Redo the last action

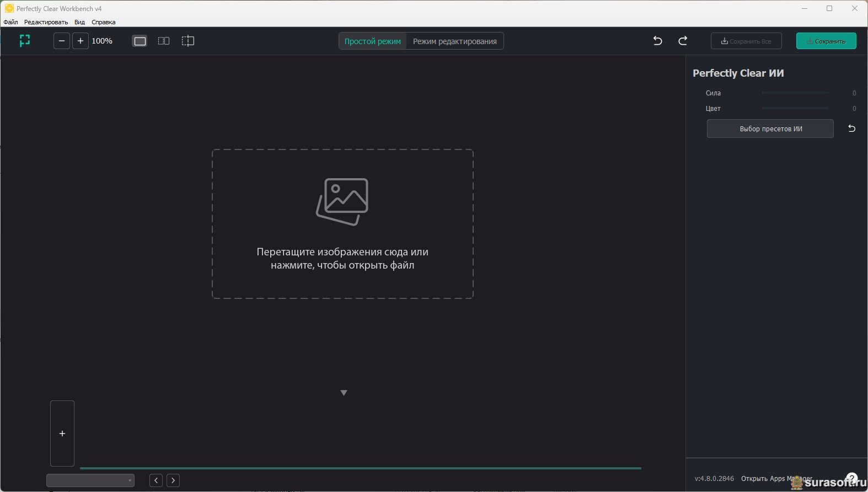[x=683, y=41]
